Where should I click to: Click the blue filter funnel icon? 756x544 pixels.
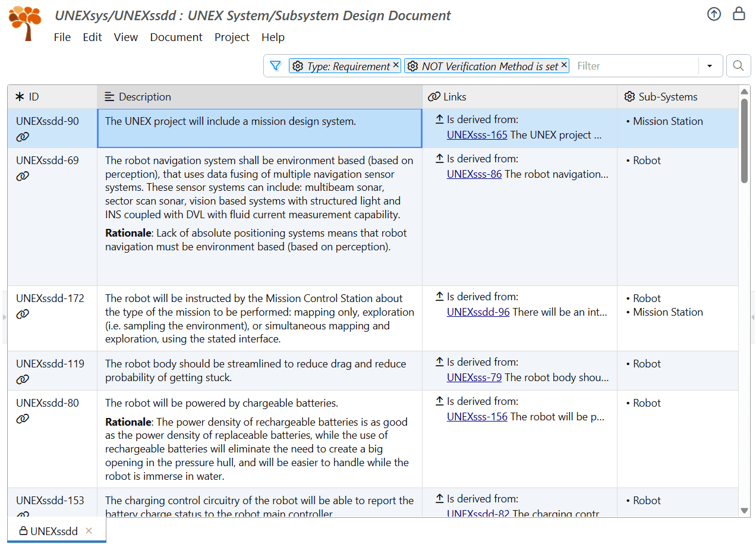275,66
